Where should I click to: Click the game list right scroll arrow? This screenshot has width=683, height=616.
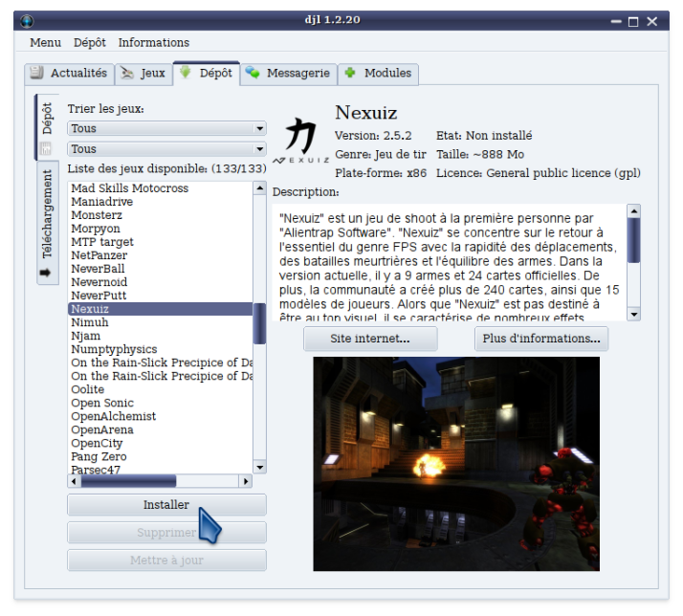tap(246, 481)
